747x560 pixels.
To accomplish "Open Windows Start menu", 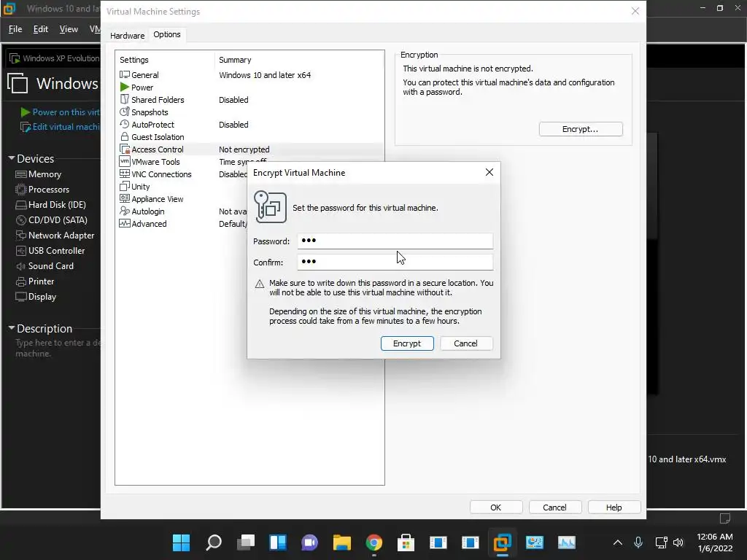I will tap(181, 542).
